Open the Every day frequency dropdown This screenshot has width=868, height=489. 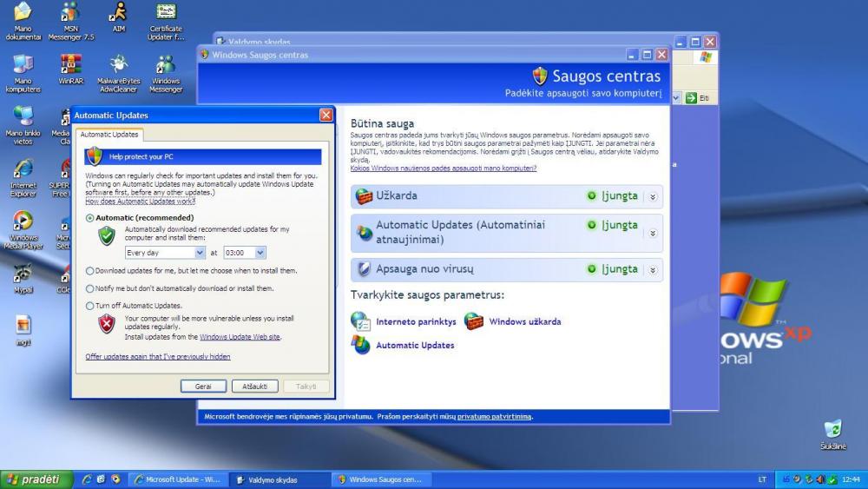pyautogui.click(x=201, y=253)
